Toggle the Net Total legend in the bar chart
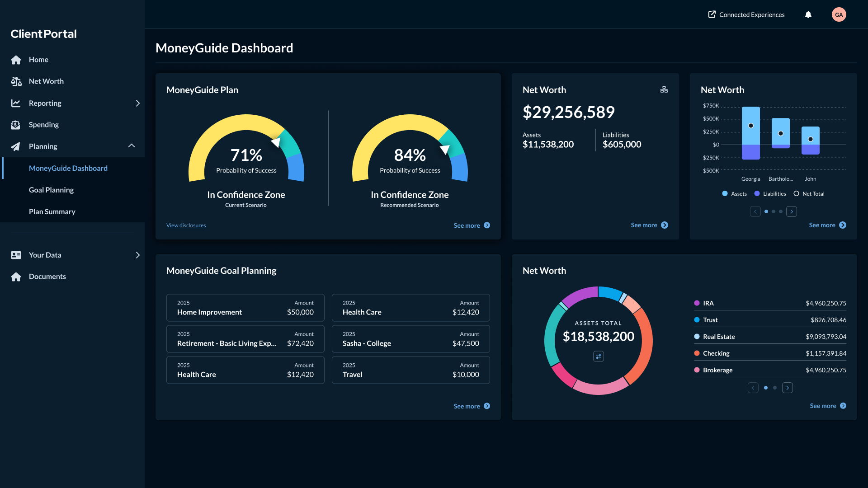This screenshot has width=868, height=488. click(809, 193)
